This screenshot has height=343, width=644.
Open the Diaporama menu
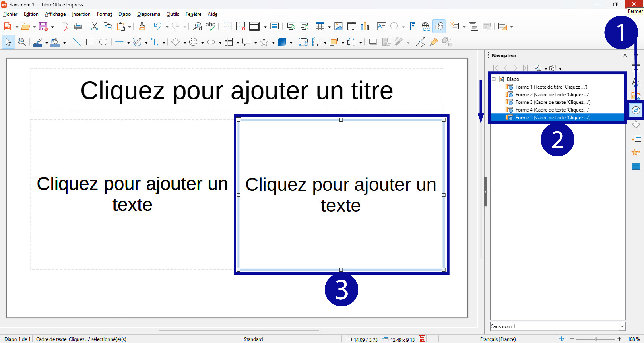pyautogui.click(x=149, y=14)
